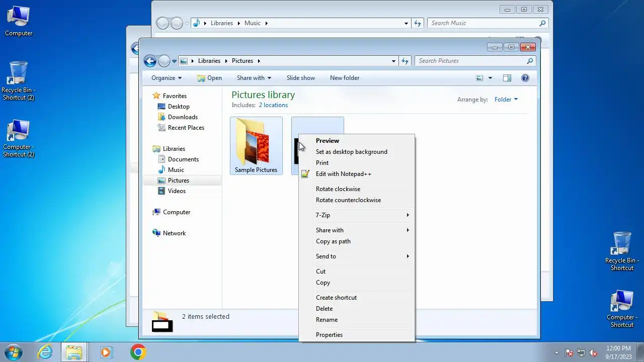Open Recent Places in Favorites

click(186, 128)
